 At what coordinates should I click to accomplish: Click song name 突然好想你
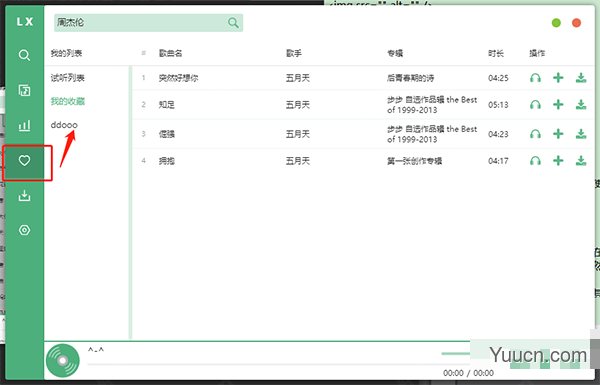pyautogui.click(x=178, y=78)
